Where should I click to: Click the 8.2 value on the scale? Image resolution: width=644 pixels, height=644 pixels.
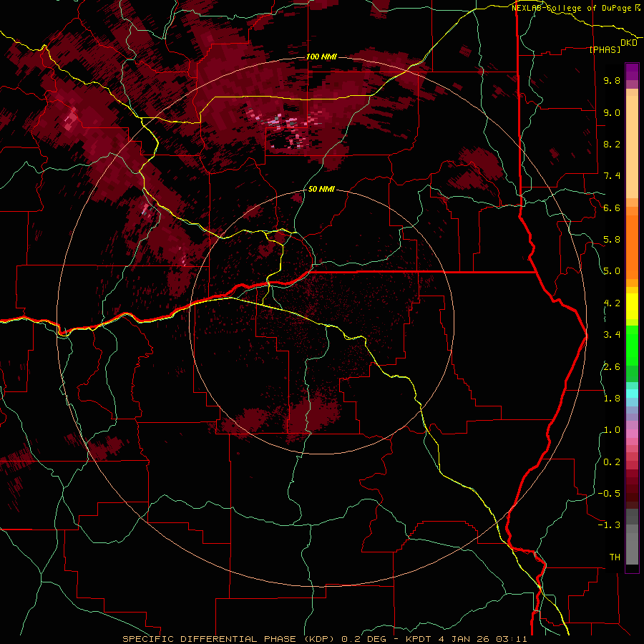[x=612, y=144]
